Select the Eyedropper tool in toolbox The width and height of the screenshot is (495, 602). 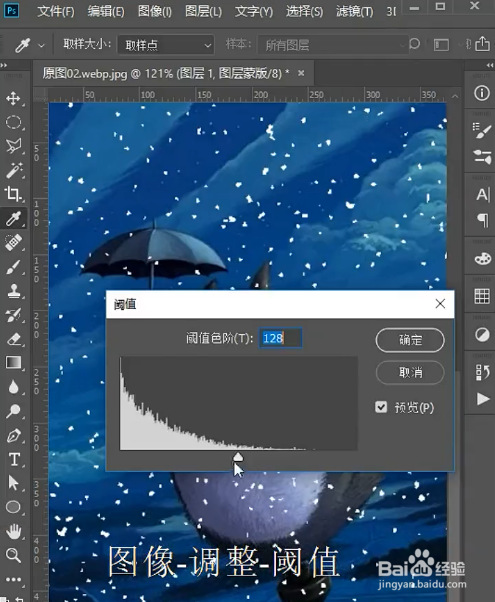coord(13,218)
